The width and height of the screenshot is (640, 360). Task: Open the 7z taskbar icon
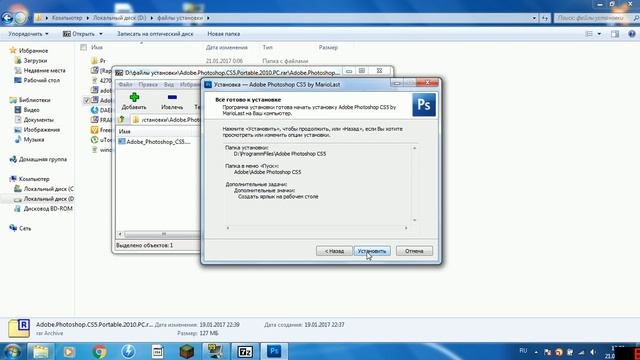pyautogui.click(x=245, y=351)
